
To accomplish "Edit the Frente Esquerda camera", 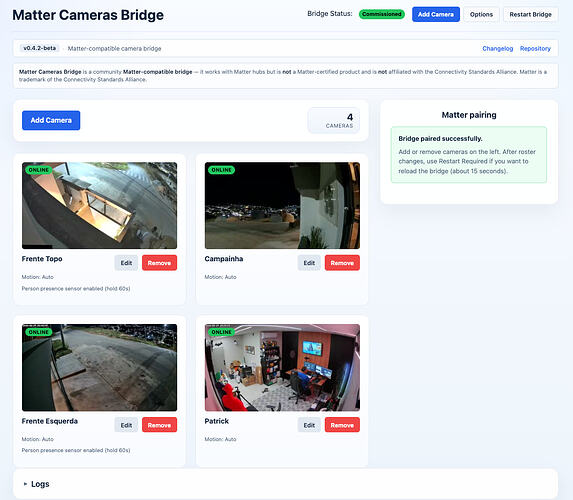I will (126, 425).
